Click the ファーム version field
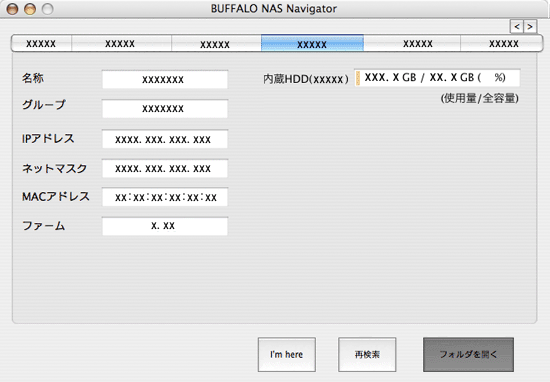 165,226
